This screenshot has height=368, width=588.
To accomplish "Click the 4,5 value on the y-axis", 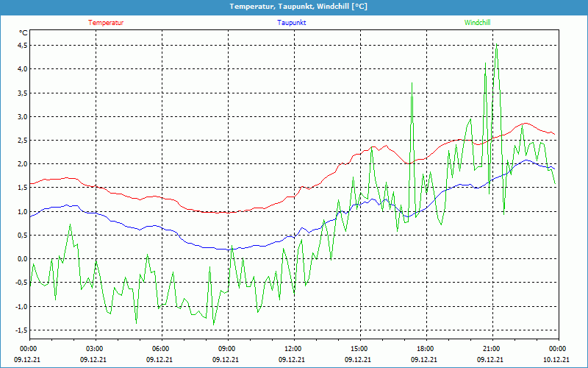I will click(21, 45).
